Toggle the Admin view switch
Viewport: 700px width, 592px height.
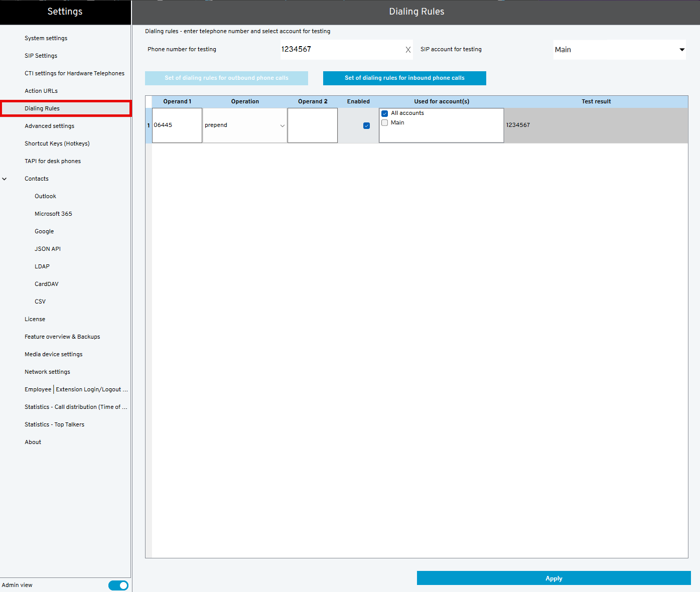pyautogui.click(x=118, y=585)
